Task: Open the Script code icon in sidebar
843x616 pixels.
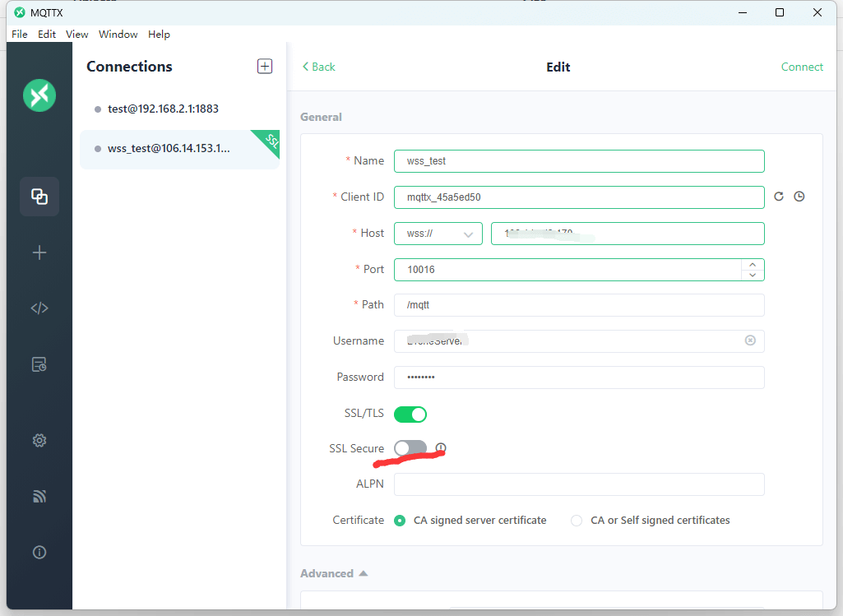Action: tap(39, 308)
